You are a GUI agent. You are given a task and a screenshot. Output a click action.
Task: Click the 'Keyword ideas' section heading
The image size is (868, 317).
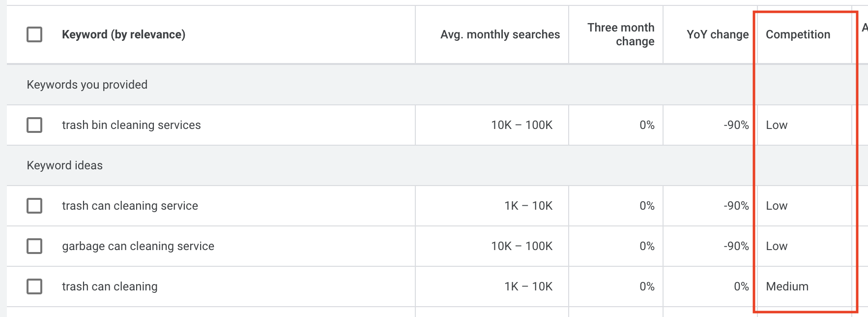click(x=64, y=165)
